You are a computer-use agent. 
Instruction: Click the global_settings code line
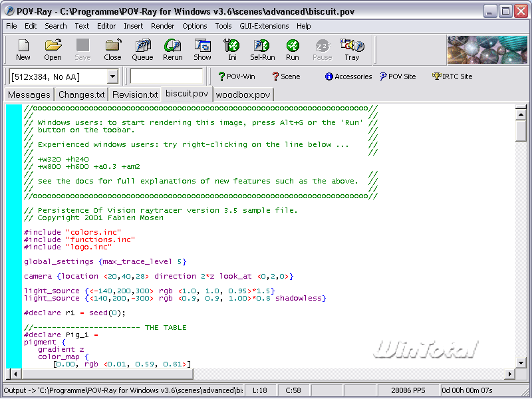[105, 261]
